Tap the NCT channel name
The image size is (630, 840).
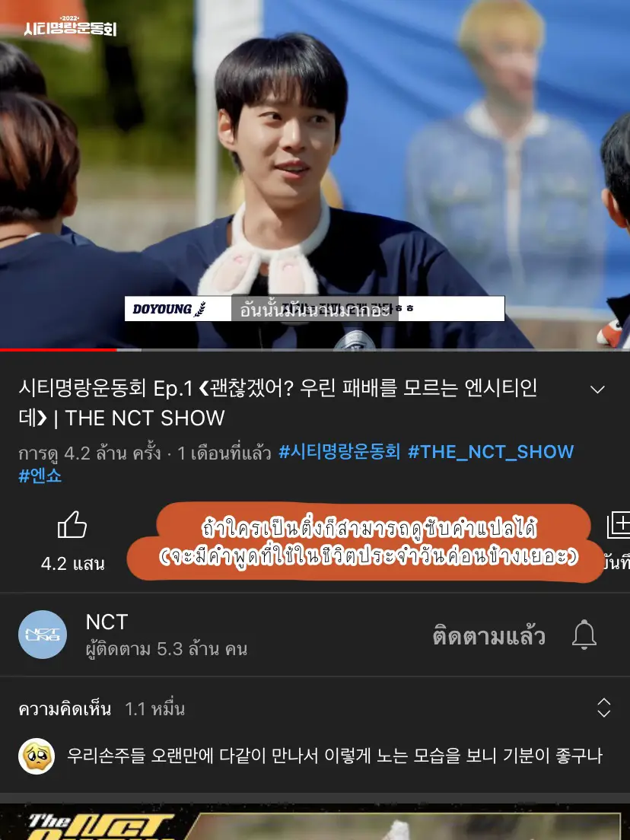click(x=107, y=622)
